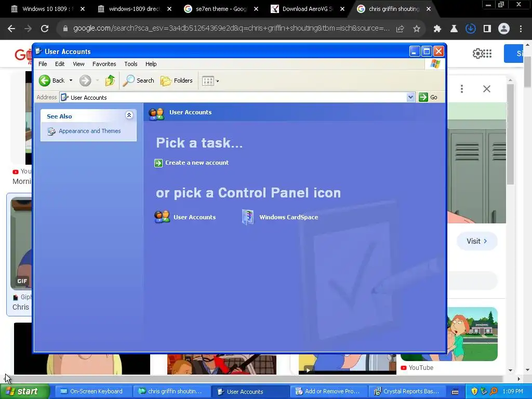532x399 pixels.
Task: Open the Tools menu
Action: click(x=130, y=64)
